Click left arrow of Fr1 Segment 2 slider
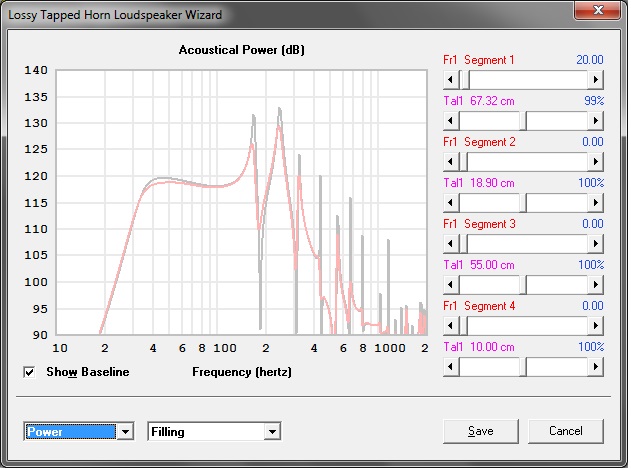 (x=451, y=162)
